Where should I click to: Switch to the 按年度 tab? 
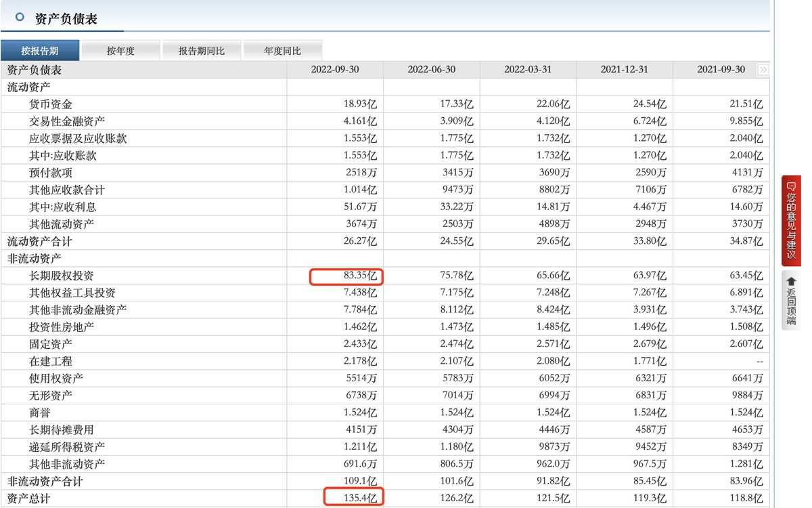coord(120,51)
